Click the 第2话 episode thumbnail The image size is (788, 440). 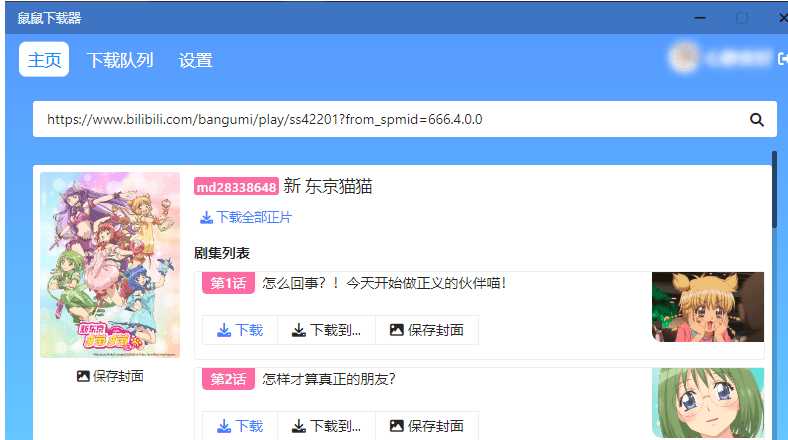[x=708, y=403]
